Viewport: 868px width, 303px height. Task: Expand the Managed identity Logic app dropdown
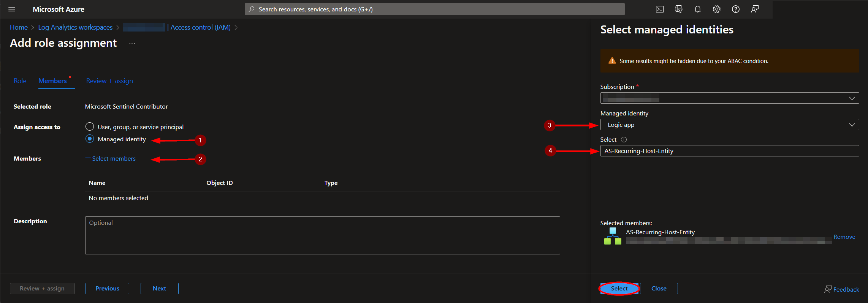[730, 125]
